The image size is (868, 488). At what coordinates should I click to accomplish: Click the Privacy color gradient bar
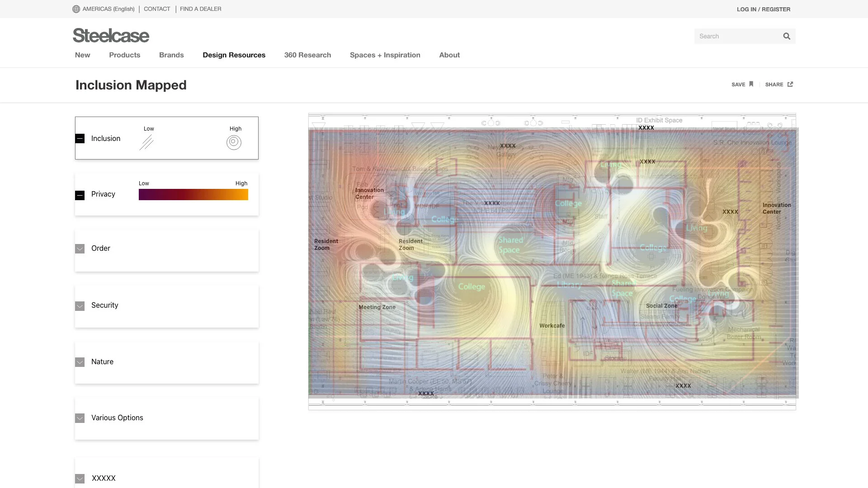(193, 195)
